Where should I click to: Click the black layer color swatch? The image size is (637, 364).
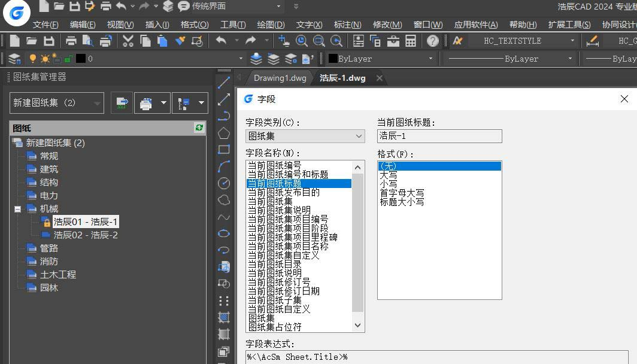pos(81,59)
